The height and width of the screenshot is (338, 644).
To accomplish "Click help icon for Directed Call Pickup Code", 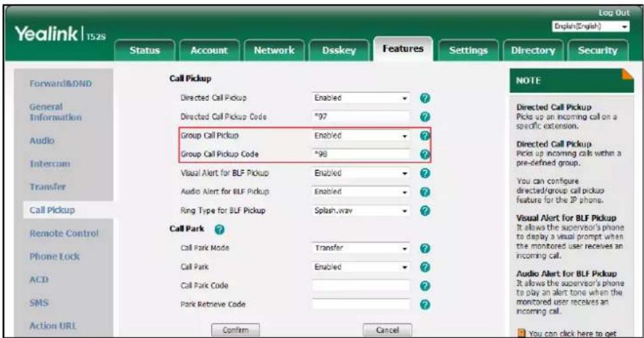I will (x=425, y=117).
